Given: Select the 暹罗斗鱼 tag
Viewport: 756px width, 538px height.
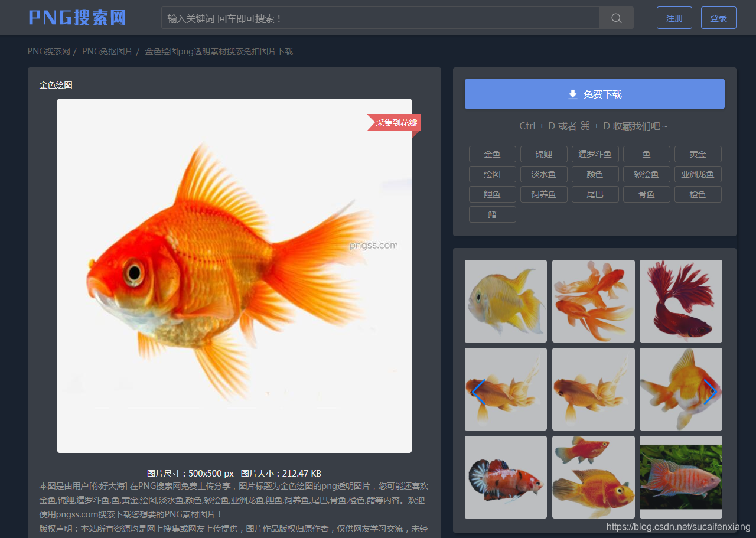Looking at the screenshot, I should click(x=595, y=154).
